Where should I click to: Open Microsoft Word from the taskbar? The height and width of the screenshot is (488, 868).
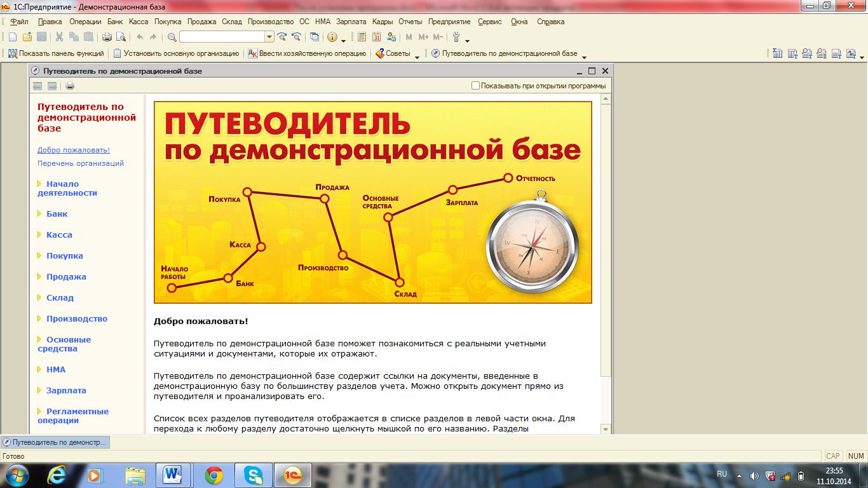pyautogui.click(x=173, y=475)
